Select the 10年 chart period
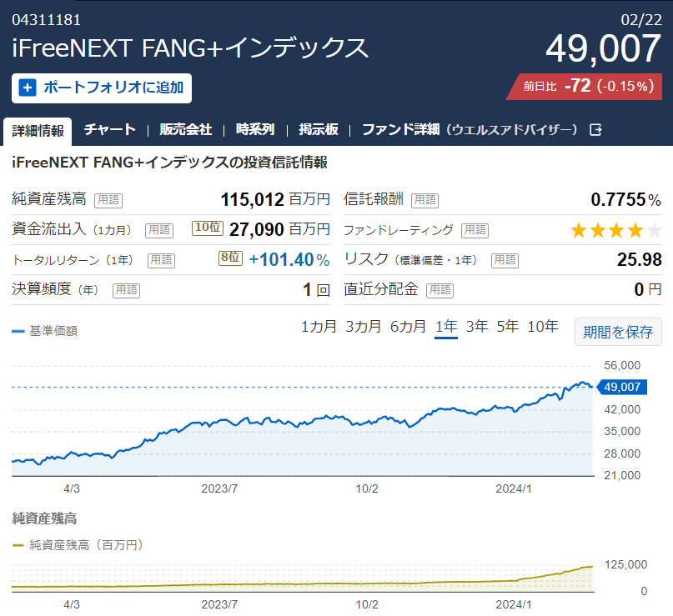The image size is (673, 616). 543,327
